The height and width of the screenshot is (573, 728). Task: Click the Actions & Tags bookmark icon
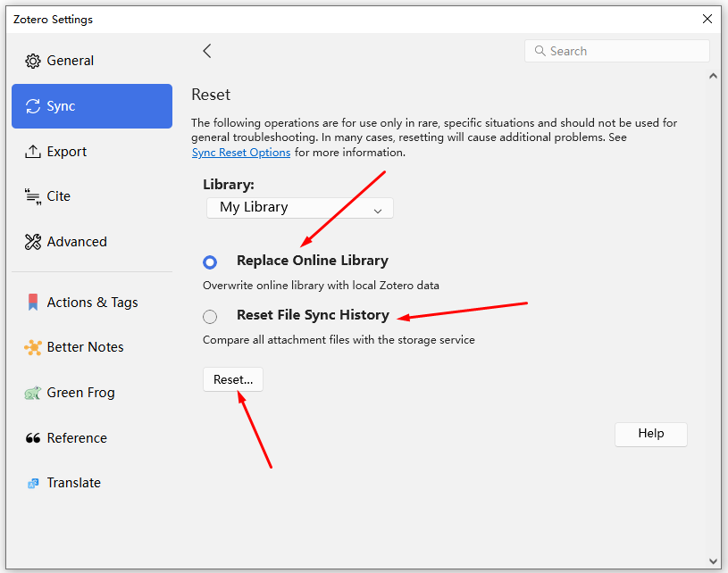33,302
